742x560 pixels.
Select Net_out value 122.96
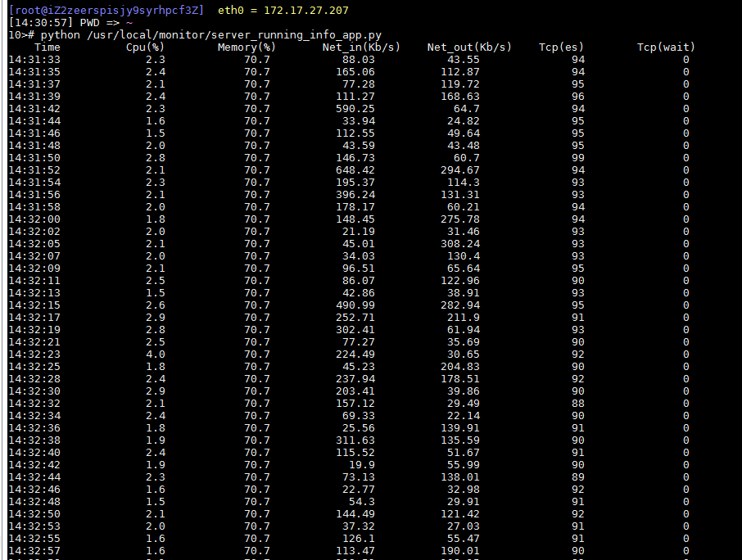click(460, 281)
